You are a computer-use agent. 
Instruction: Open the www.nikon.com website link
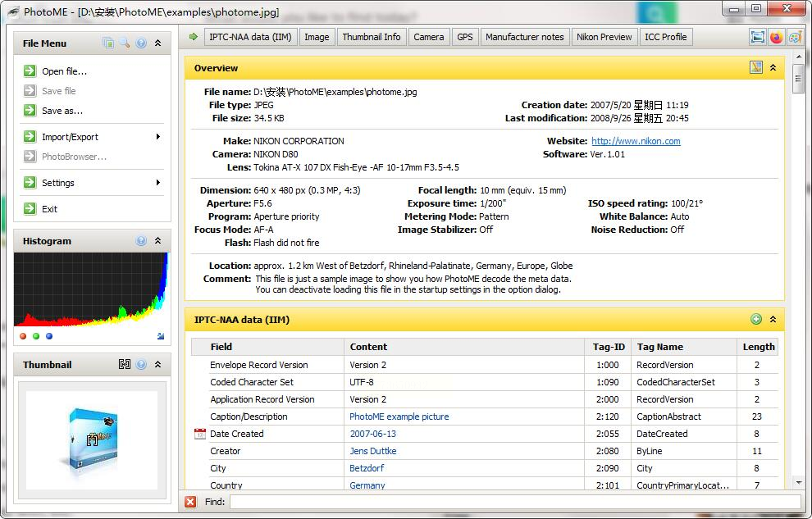pos(636,141)
